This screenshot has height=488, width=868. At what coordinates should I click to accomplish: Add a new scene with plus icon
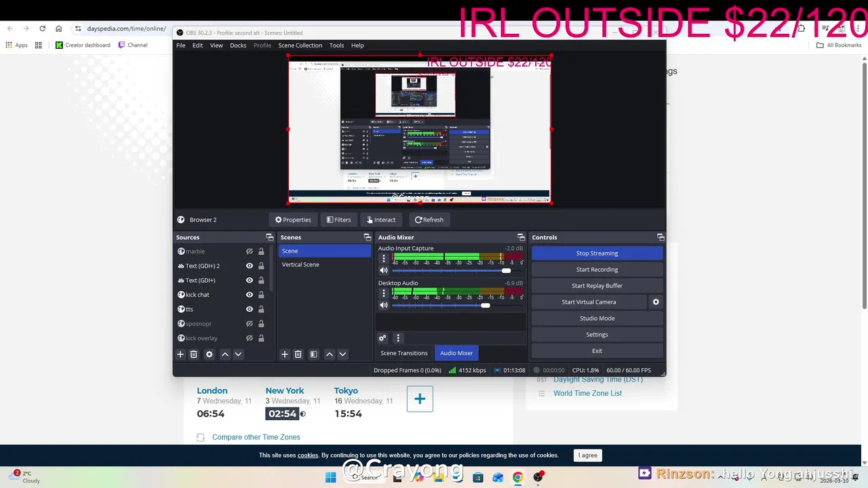coord(285,354)
